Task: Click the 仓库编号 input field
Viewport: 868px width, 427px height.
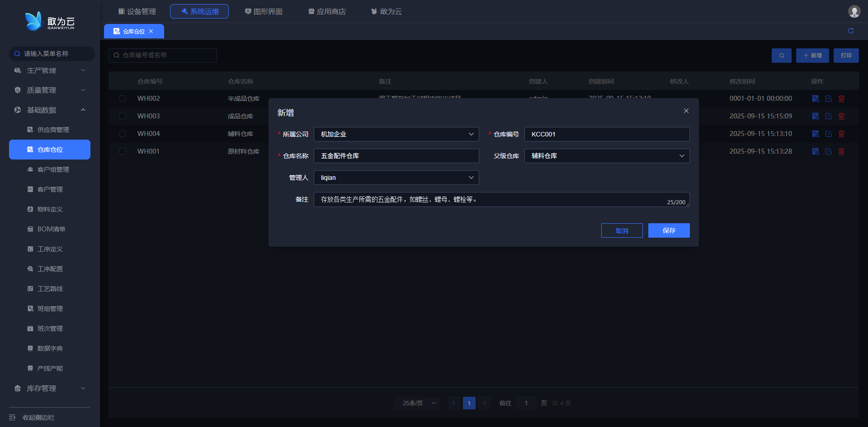Action: 607,134
